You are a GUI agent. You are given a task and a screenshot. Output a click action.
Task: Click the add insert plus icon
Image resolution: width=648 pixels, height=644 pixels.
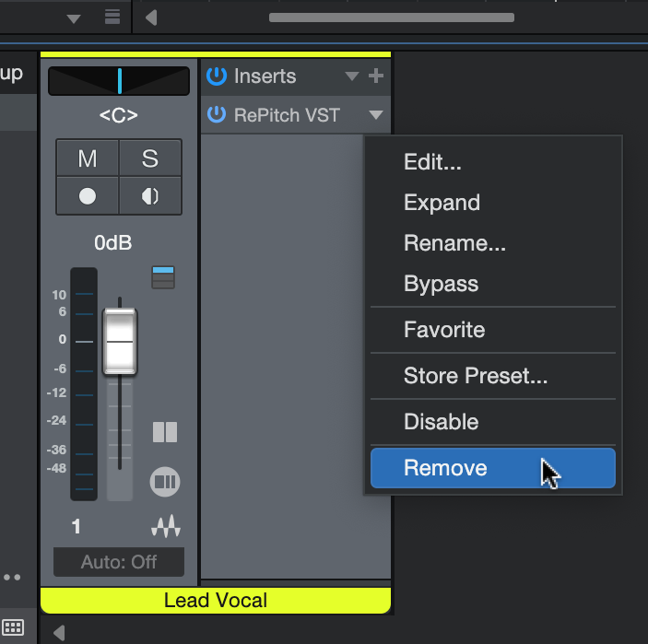(x=376, y=76)
